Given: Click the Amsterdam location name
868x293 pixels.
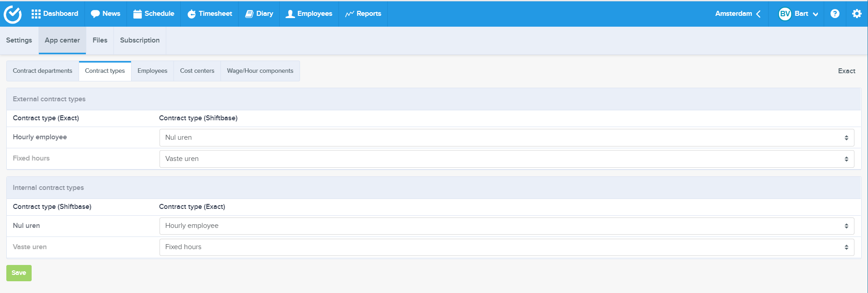Looking at the screenshot, I should click(733, 14).
